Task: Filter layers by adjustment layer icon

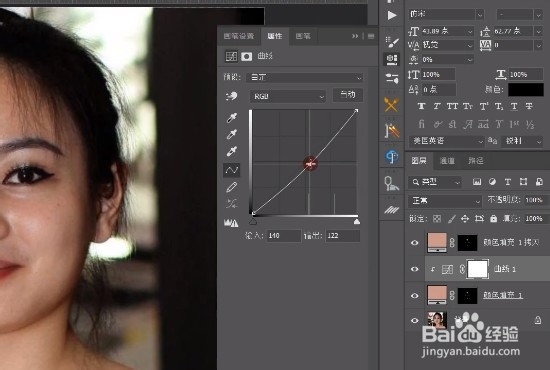Action: tap(492, 182)
